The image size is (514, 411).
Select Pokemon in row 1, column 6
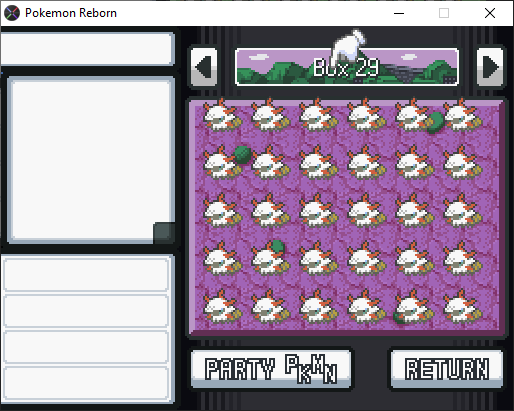tap(462, 115)
